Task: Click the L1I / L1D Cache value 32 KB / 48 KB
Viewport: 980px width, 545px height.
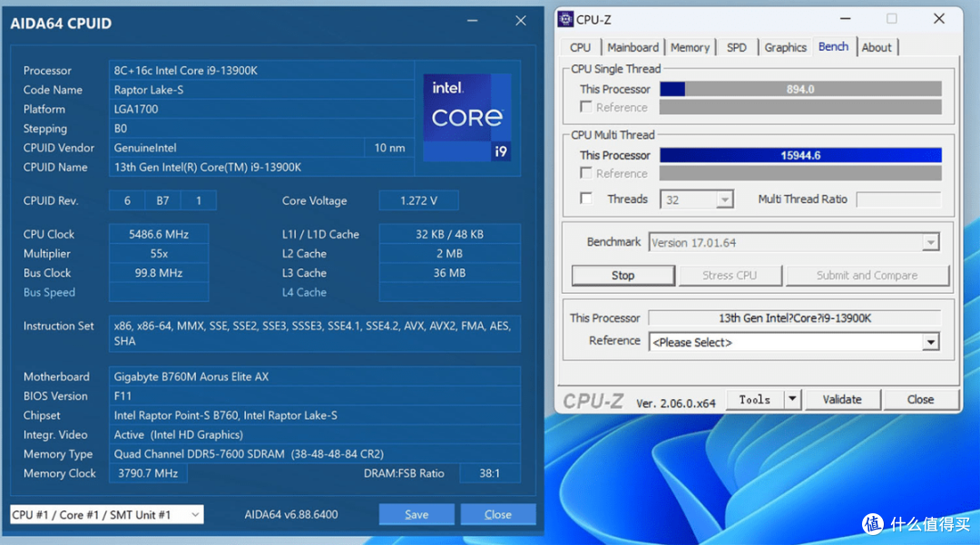Action: point(449,234)
